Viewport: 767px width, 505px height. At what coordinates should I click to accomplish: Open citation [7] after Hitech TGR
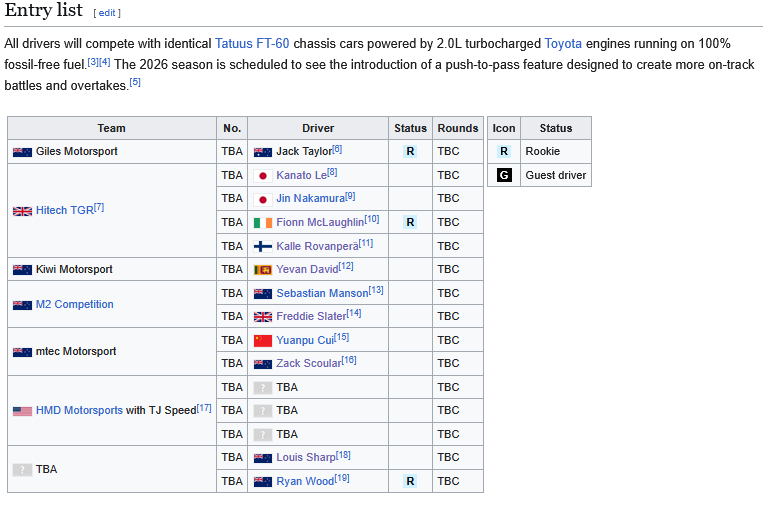tap(99, 207)
